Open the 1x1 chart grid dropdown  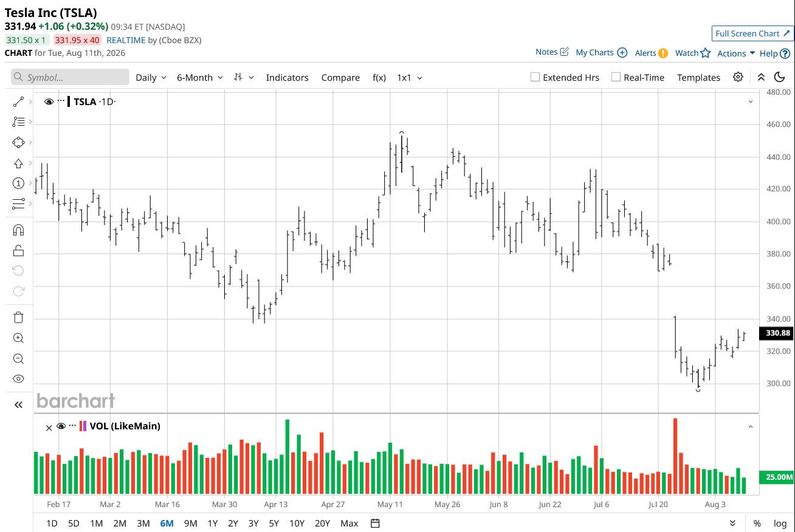[x=410, y=78]
